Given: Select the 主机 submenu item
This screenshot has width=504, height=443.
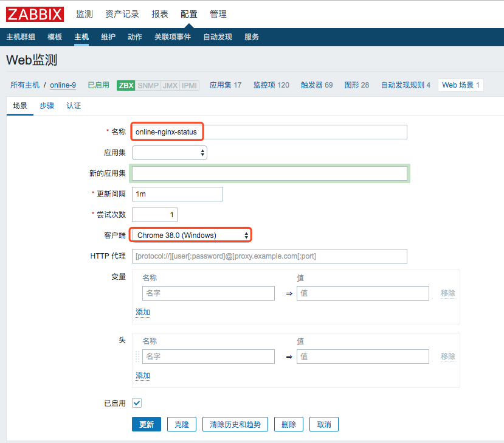Looking at the screenshot, I should 81,37.
